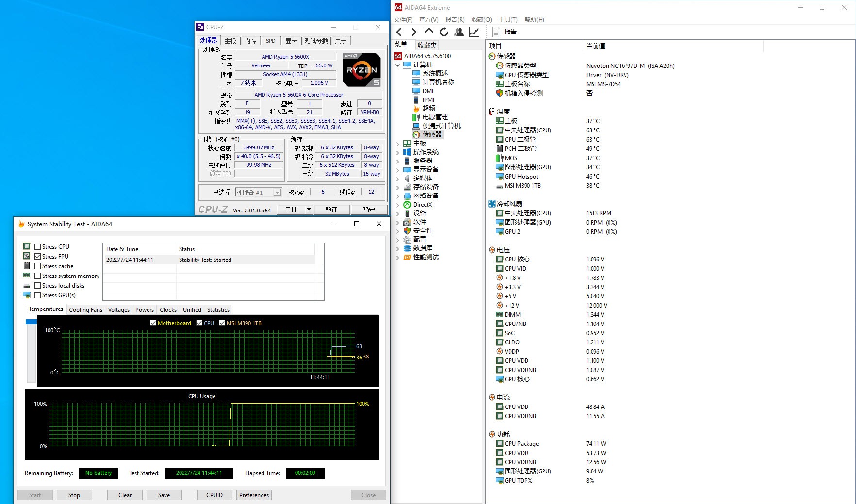The height and width of the screenshot is (504, 856).
Task: Enable Stress system memory checkbox
Action: click(37, 276)
